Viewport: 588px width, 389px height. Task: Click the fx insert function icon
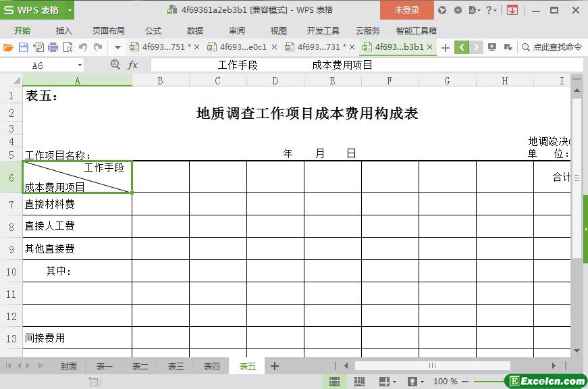pos(132,66)
